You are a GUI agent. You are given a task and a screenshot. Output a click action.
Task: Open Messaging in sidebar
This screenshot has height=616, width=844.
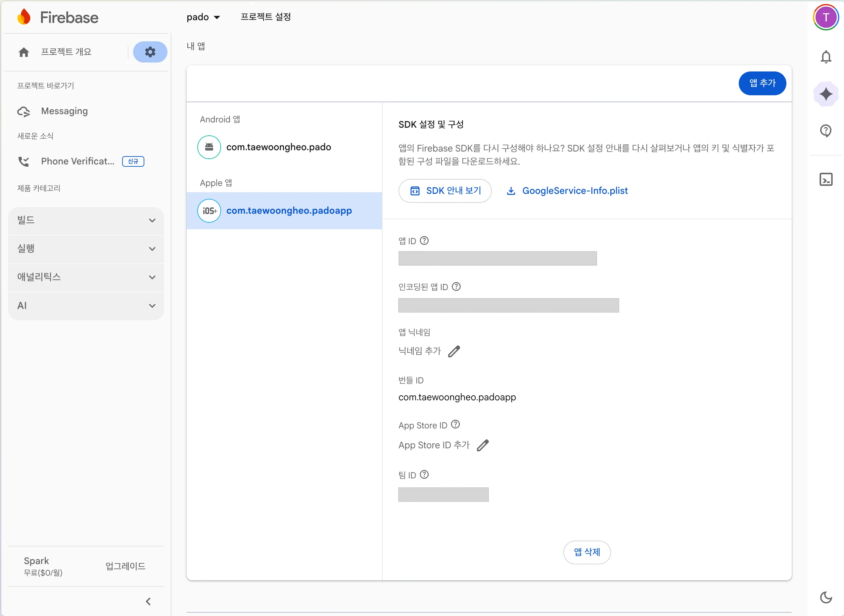[64, 111]
